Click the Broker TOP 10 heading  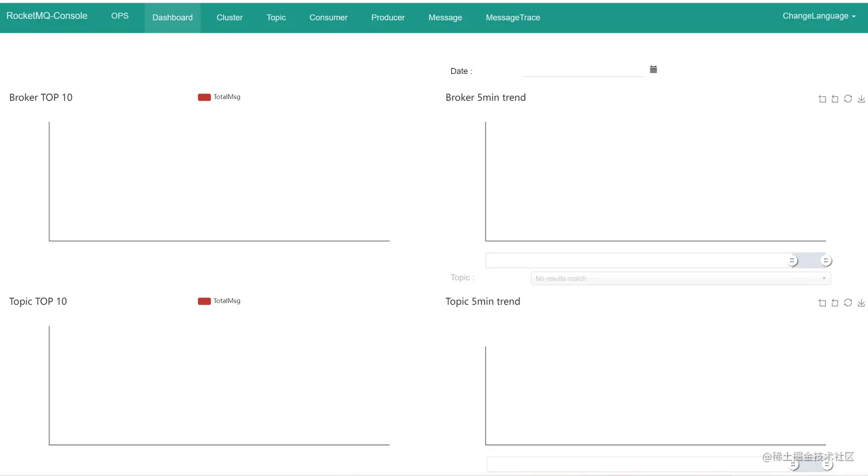pos(41,97)
